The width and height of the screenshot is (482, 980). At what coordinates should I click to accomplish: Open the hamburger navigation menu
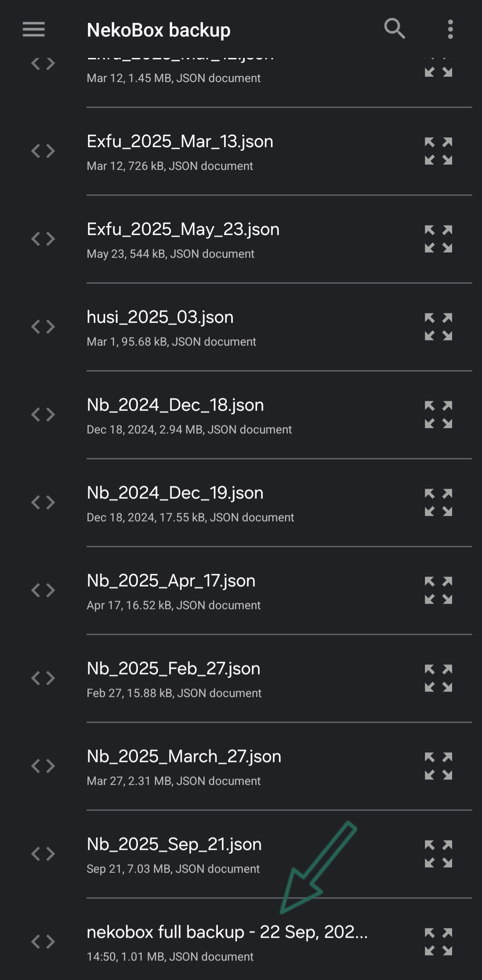34,30
